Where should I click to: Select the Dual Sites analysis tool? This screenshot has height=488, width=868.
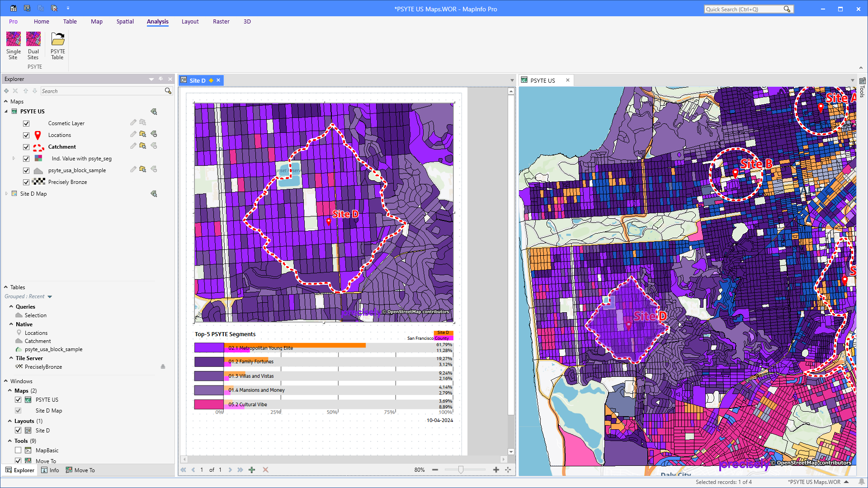click(33, 45)
